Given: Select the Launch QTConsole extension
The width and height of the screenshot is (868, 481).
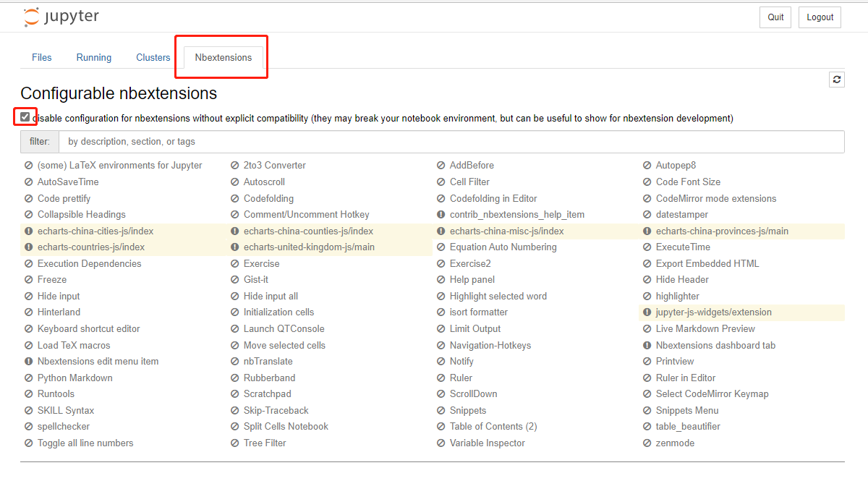Looking at the screenshot, I should click(284, 329).
